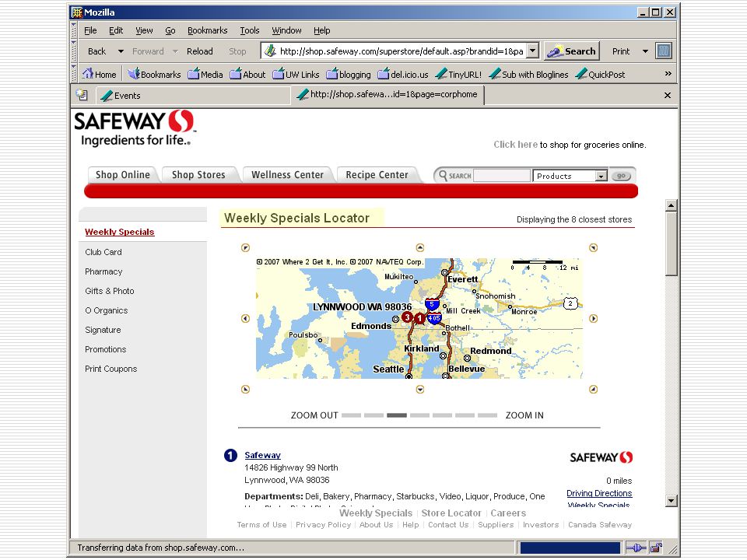Image resolution: width=747 pixels, height=560 pixels.
Task: Open the Bookmarks menu
Action: (x=207, y=30)
